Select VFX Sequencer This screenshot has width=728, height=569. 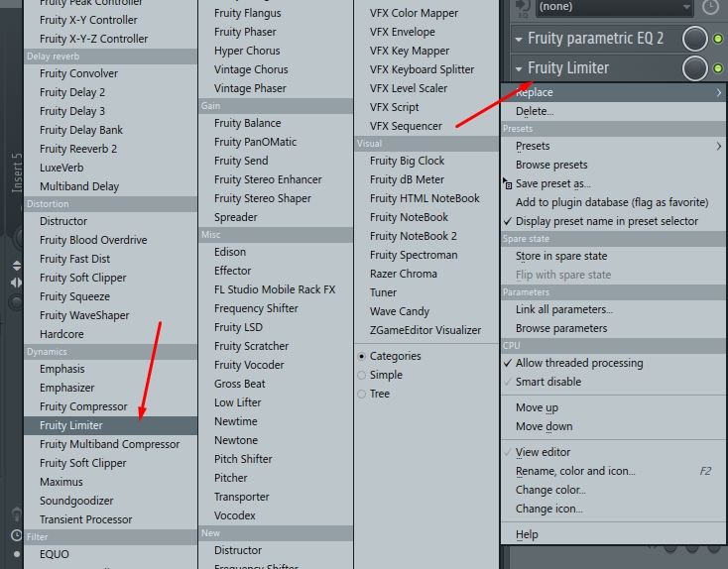pos(426,126)
